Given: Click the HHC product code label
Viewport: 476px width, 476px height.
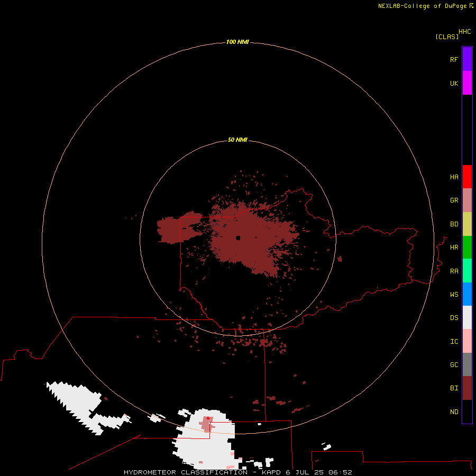Looking at the screenshot, I should pos(464,32).
